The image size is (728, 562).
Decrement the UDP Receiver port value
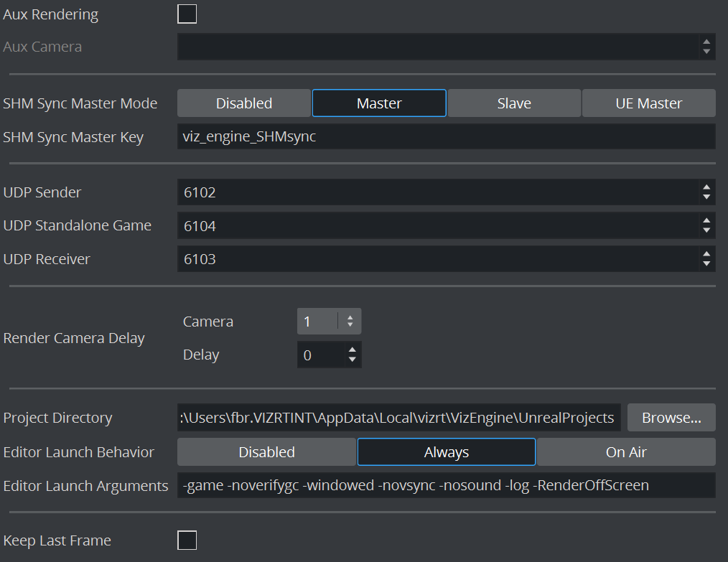[707, 263]
